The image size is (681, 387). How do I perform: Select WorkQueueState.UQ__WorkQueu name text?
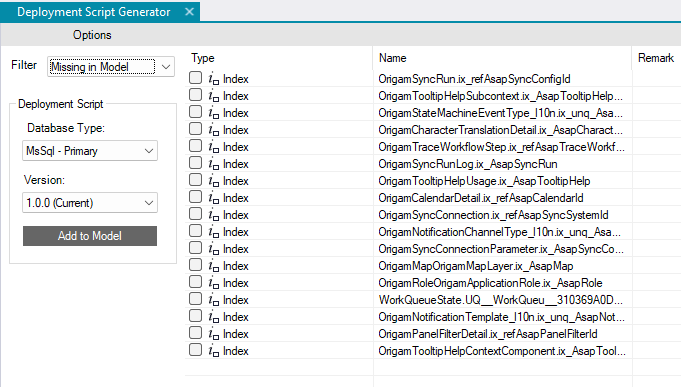pos(501,300)
